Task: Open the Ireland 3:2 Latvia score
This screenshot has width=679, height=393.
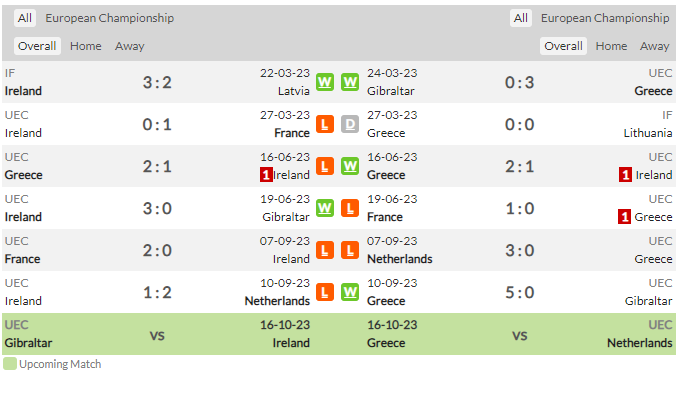Action: (x=157, y=82)
